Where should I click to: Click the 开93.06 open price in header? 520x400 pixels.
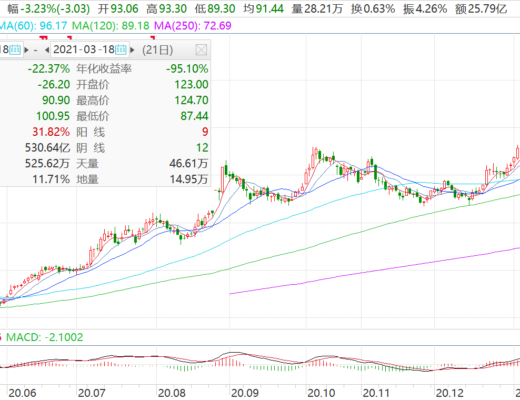(x=118, y=9)
